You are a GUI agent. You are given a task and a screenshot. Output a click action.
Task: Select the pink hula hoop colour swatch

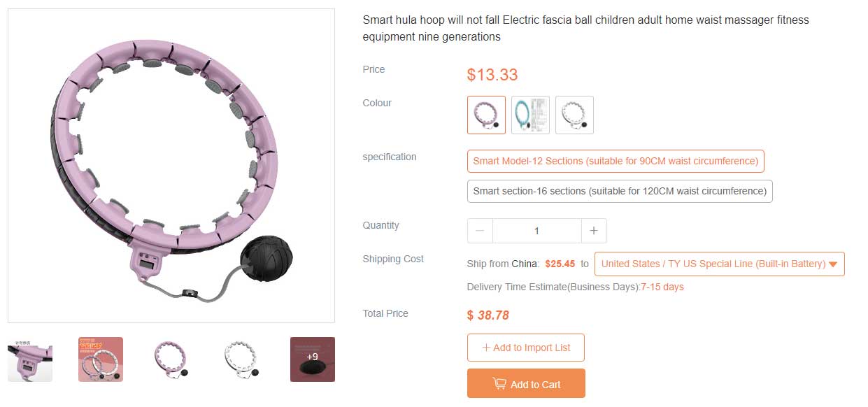point(486,115)
